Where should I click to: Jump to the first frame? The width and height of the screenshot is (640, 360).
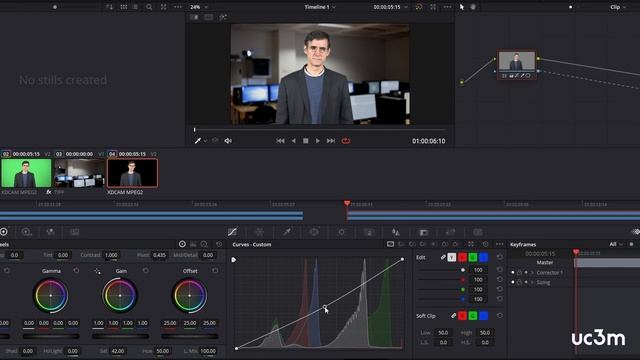(x=280, y=141)
